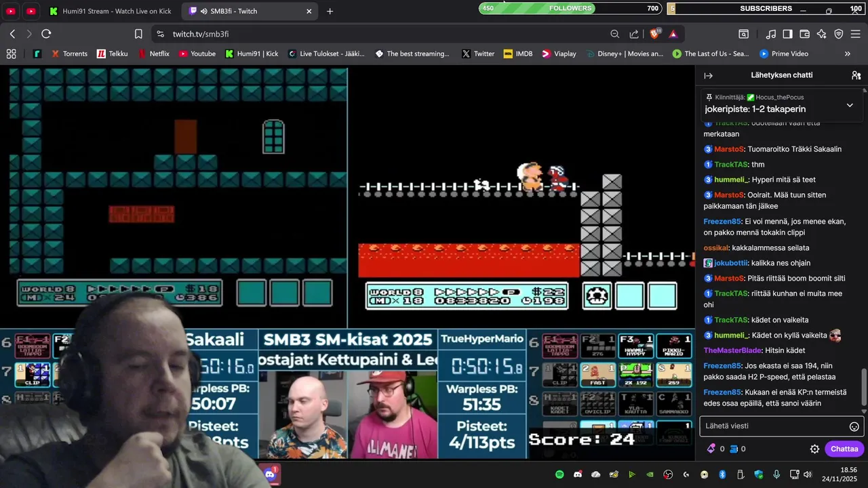Open the Telkku bookmark

click(x=113, y=54)
